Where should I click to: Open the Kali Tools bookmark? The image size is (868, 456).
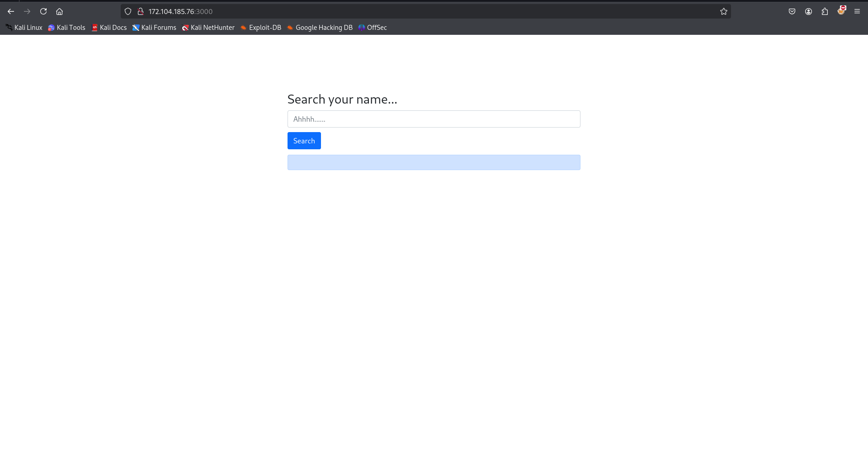coord(66,28)
